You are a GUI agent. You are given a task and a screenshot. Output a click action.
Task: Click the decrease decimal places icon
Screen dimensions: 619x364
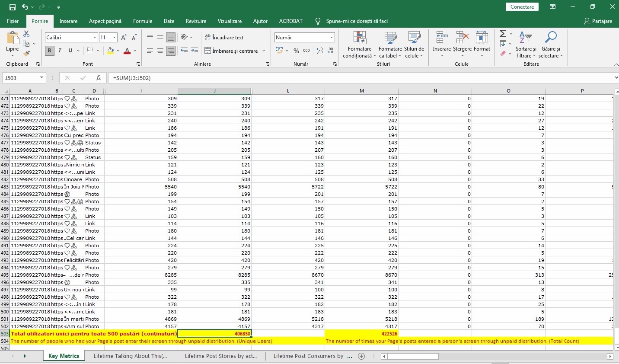point(330,51)
